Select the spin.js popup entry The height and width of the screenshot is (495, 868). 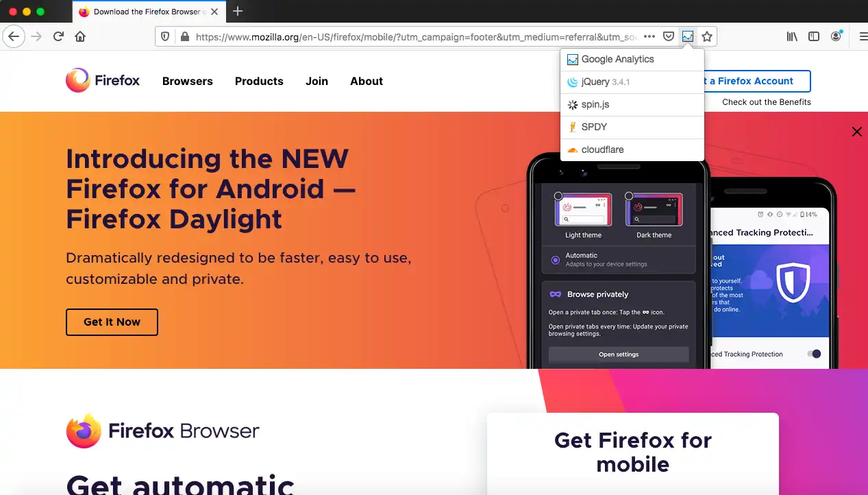(x=632, y=105)
